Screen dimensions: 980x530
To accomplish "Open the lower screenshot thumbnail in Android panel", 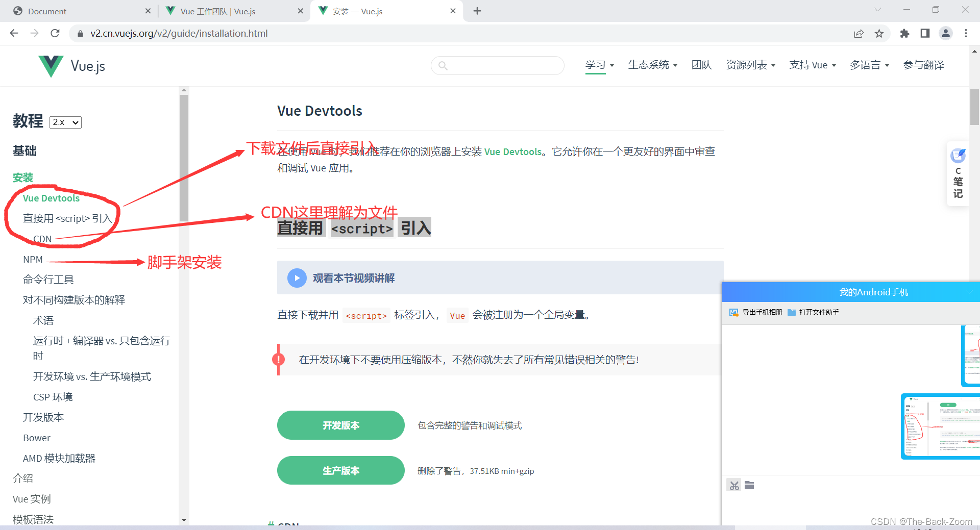I will click(941, 426).
